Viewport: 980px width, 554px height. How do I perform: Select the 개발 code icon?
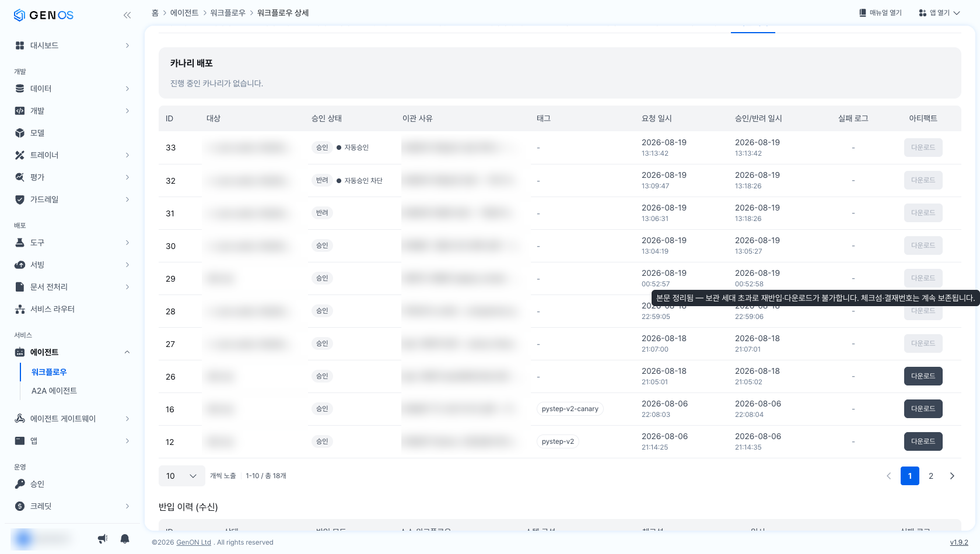(x=20, y=111)
